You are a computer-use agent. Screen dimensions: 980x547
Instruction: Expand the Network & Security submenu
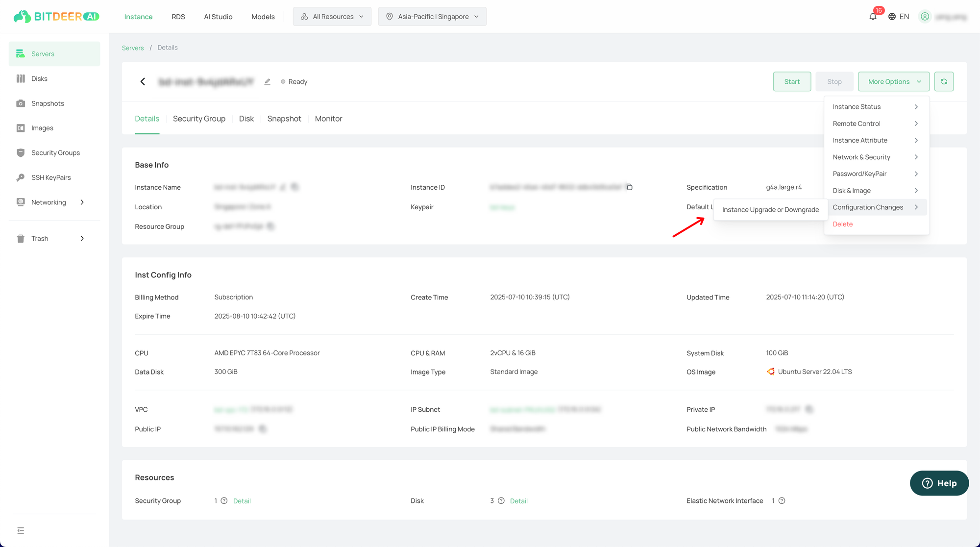click(x=876, y=157)
